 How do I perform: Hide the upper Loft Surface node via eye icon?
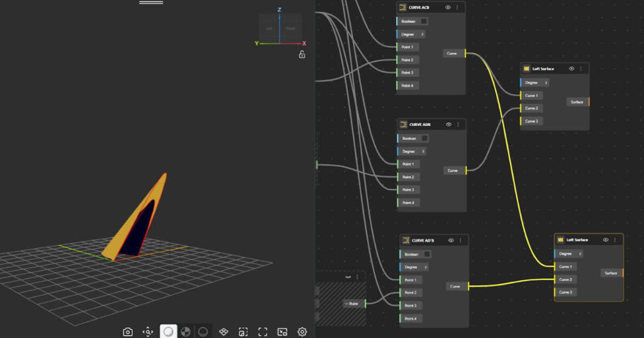572,69
